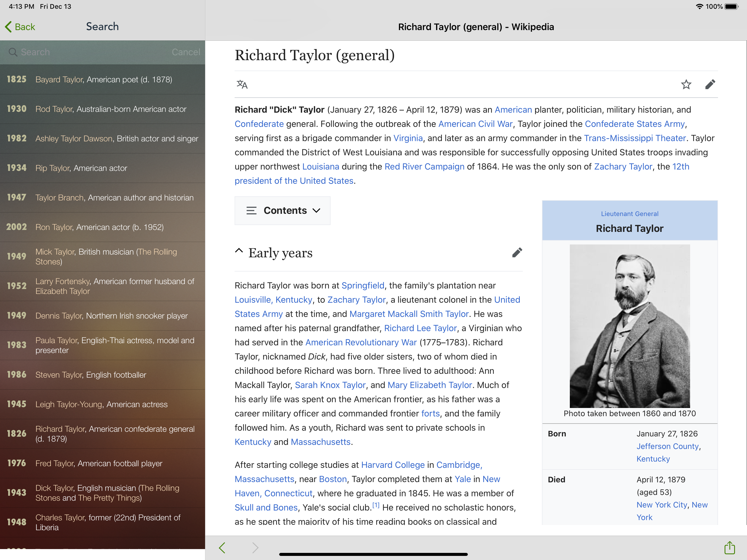Check the Wi-Fi status icon
This screenshot has height=560, width=747.
coord(699,6)
